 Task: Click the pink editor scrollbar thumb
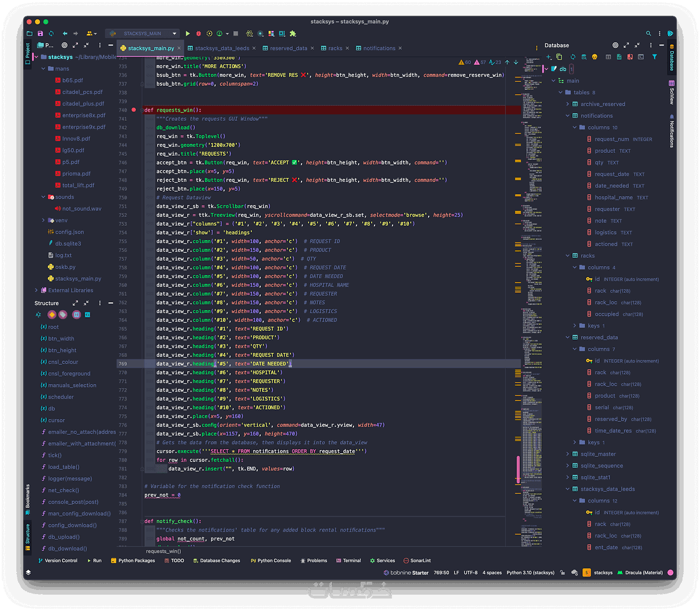(x=518, y=469)
